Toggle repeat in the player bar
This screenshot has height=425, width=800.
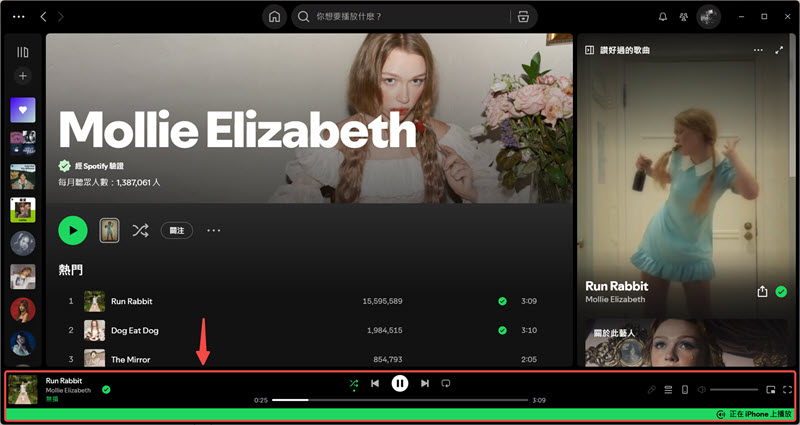[446, 383]
